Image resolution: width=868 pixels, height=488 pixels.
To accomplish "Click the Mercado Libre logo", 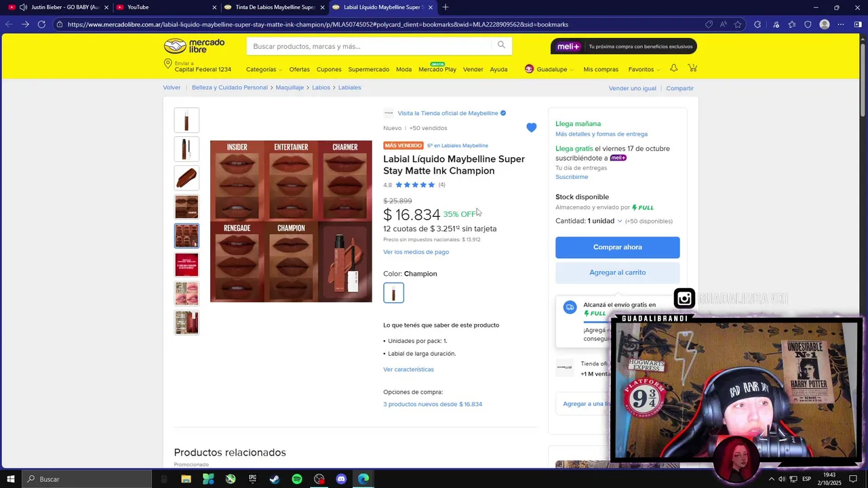I will click(194, 46).
